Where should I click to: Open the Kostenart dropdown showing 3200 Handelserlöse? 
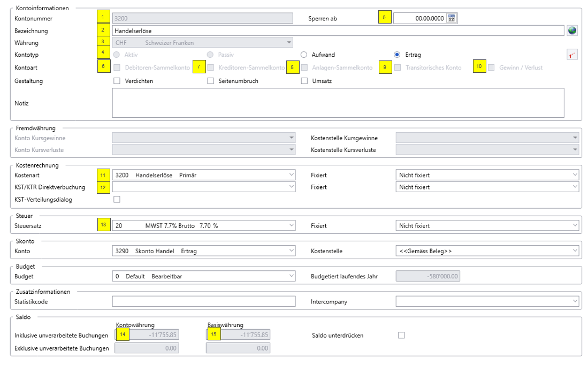[204, 175]
